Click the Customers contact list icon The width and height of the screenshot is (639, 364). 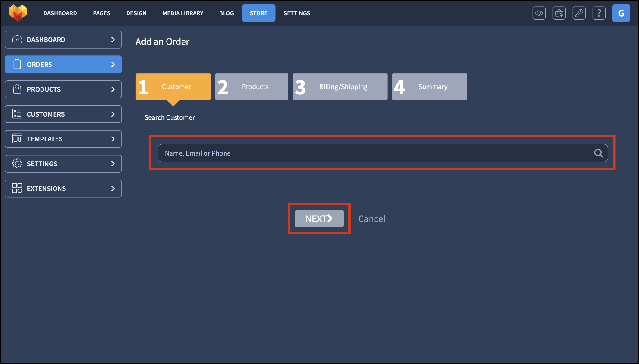pyautogui.click(x=17, y=114)
